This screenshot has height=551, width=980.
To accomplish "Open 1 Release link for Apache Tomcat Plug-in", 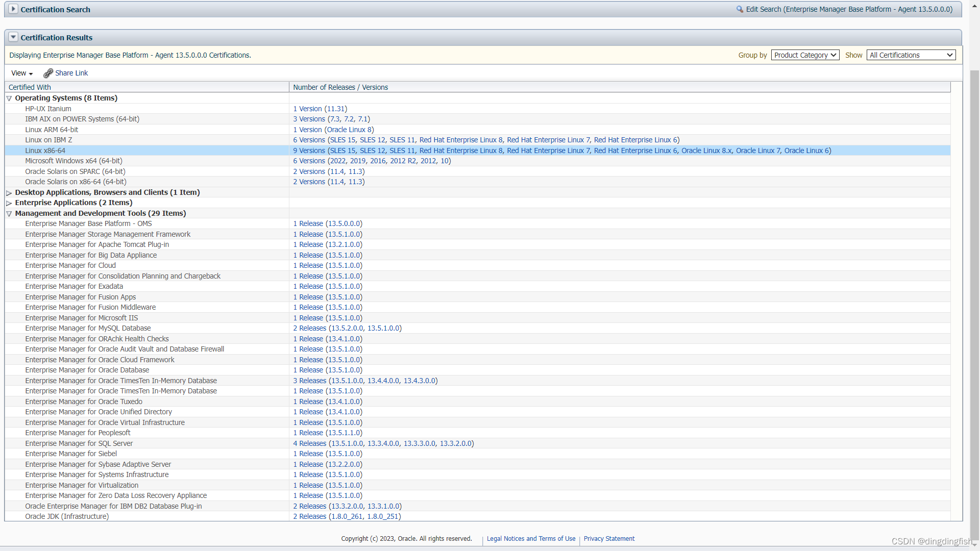I will point(308,244).
